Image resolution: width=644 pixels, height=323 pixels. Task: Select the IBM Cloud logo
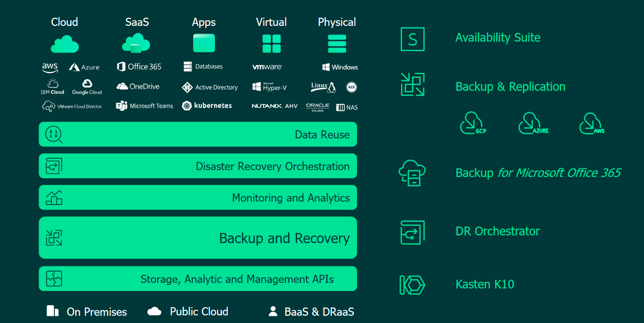(x=52, y=87)
